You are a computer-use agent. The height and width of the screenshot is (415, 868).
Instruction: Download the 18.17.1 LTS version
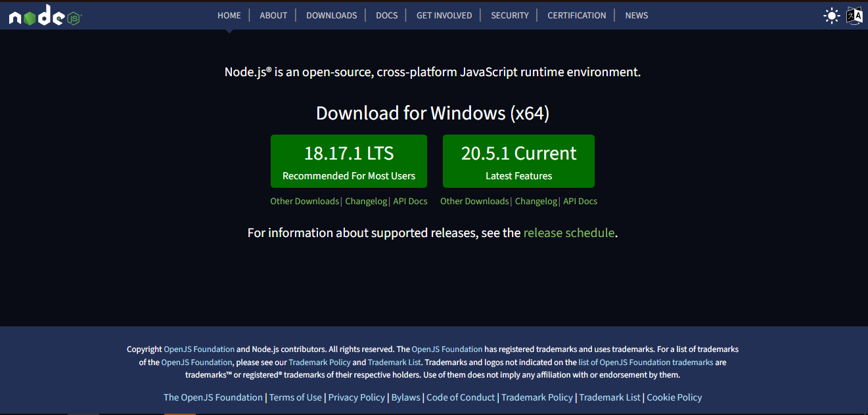348,162
